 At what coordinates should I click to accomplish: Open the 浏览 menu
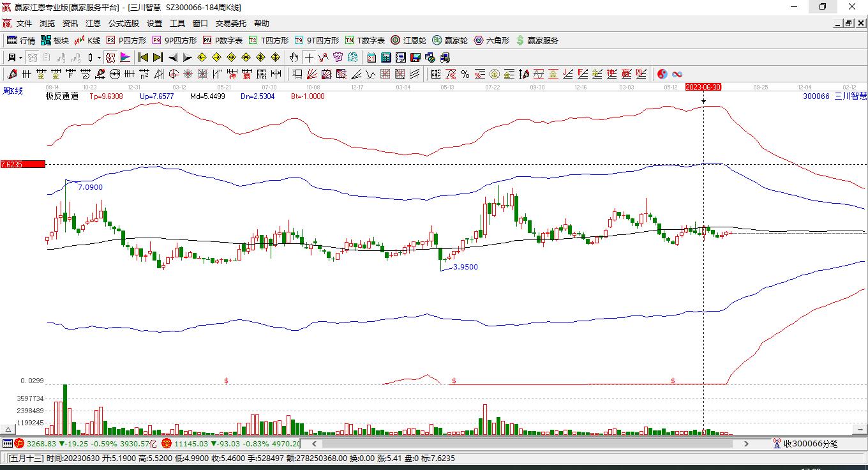click(x=47, y=24)
